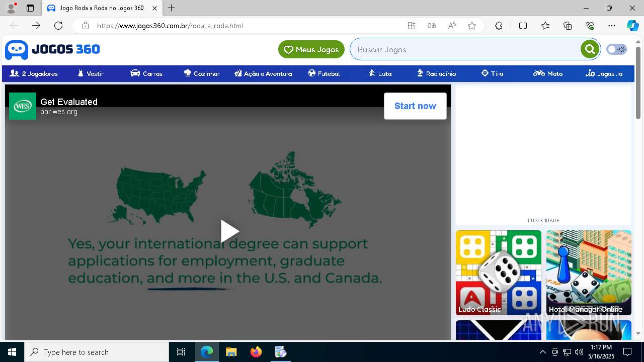644x362 pixels.
Task: Open Meus Jogos favorites button
Action: (311, 49)
